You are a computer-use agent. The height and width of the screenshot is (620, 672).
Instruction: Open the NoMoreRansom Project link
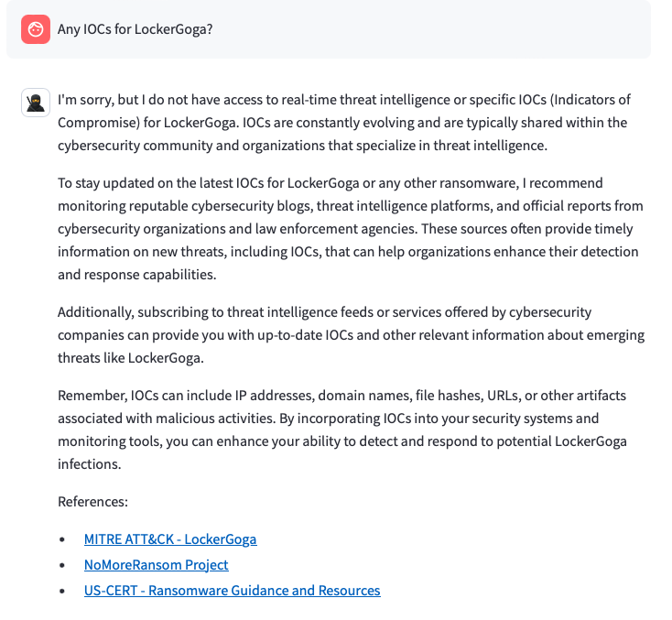click(x=156, y=565)
